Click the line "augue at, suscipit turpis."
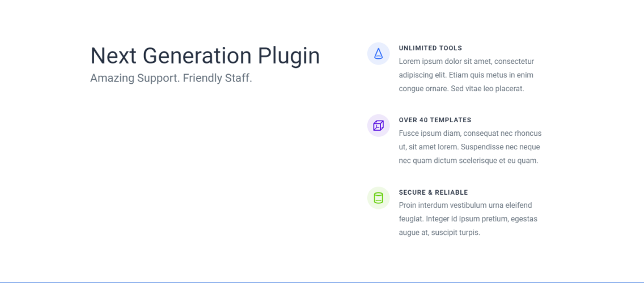 [439, 233]
